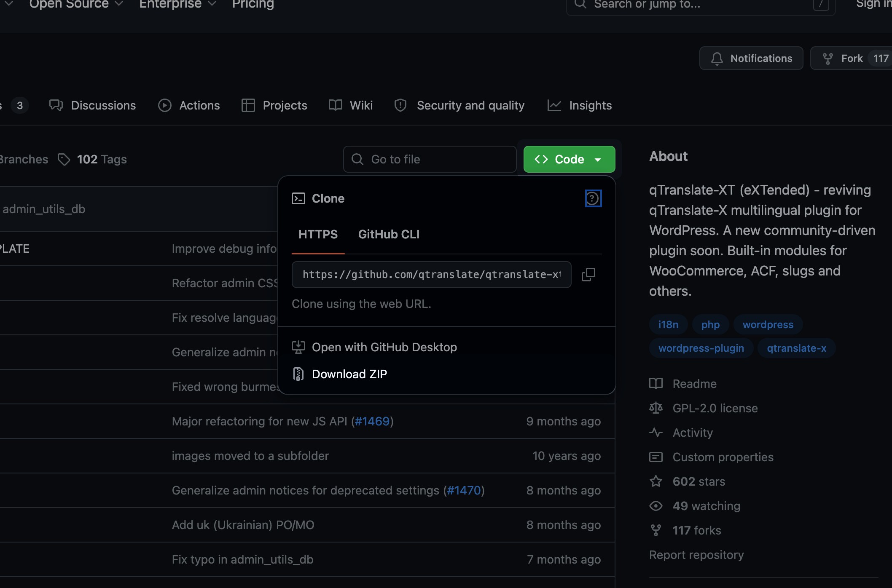Click the Projects table icon
The height and width of the screenshot is (588, 892).
(248, 105)
